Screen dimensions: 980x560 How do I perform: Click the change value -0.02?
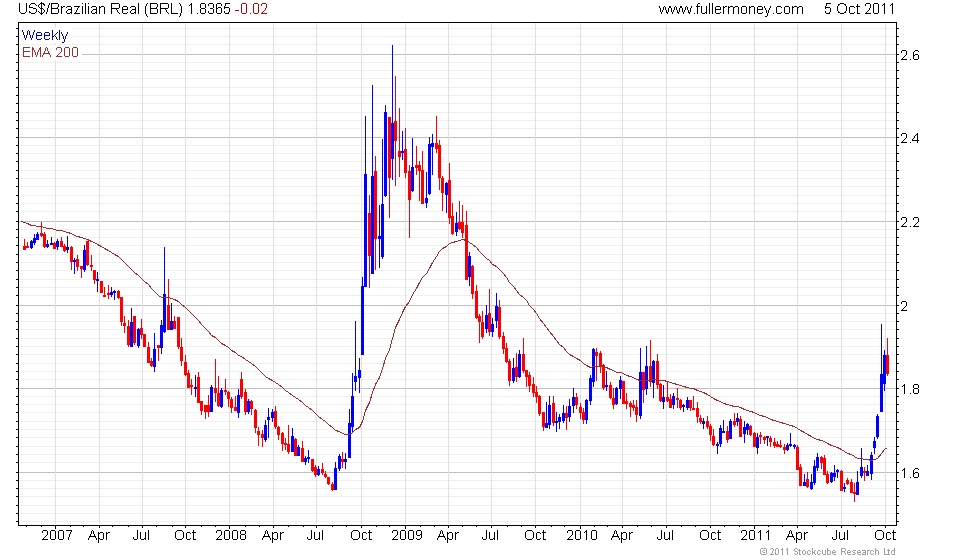click(x=251, y=9)
